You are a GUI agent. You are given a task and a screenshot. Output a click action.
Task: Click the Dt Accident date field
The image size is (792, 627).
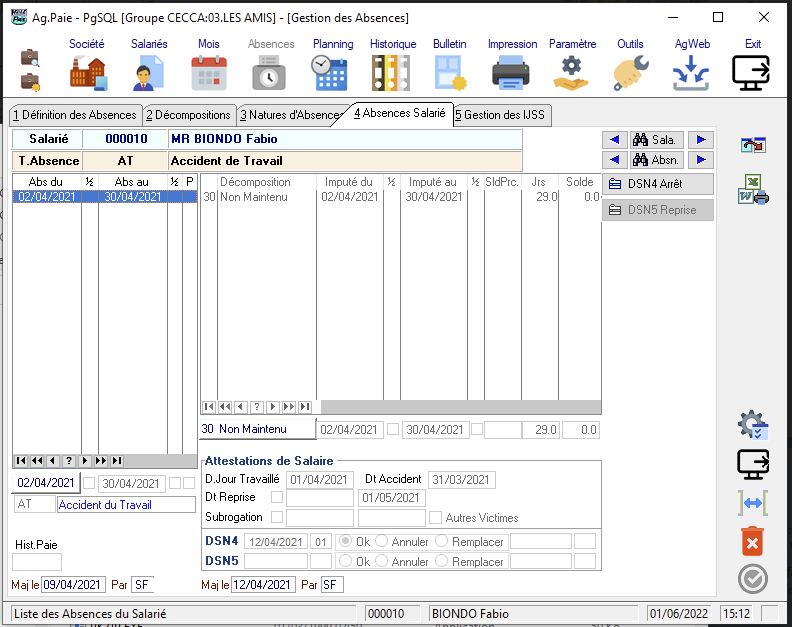click(462, 480)
